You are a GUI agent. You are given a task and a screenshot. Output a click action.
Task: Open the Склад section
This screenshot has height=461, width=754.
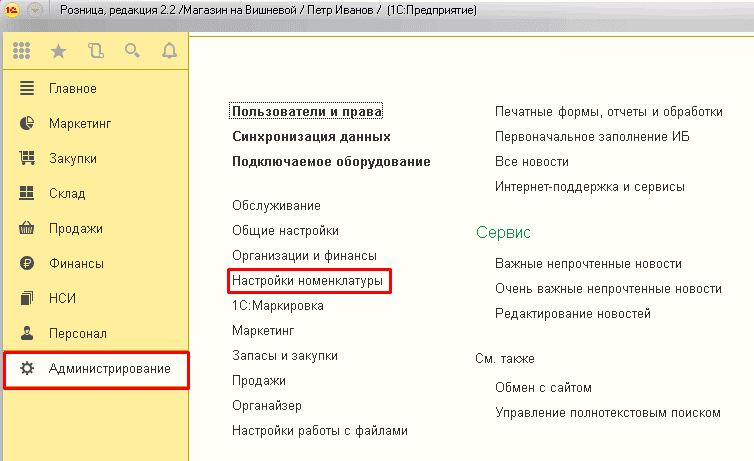67,194
